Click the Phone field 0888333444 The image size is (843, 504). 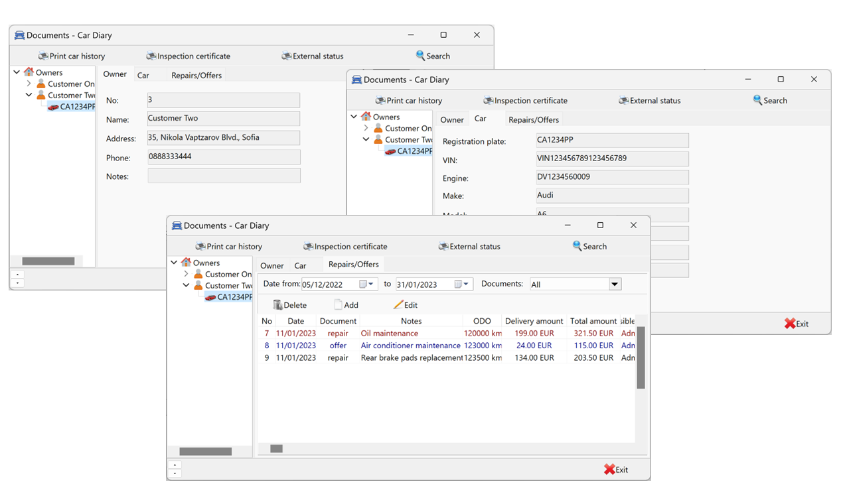coord(224,157)
